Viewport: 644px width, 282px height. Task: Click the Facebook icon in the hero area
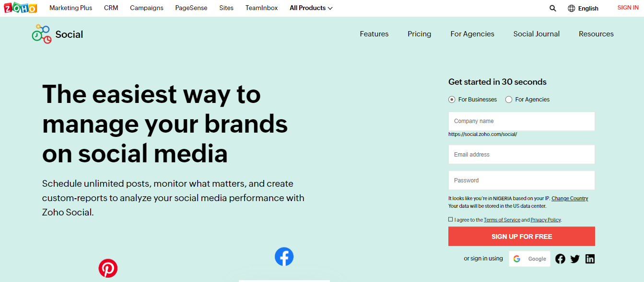pos(284,257)
